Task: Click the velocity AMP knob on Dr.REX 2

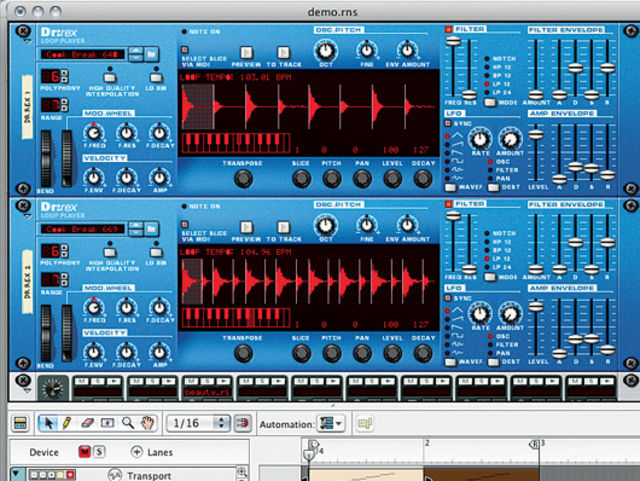Action: pyautogui.click(x=160, y=352)
